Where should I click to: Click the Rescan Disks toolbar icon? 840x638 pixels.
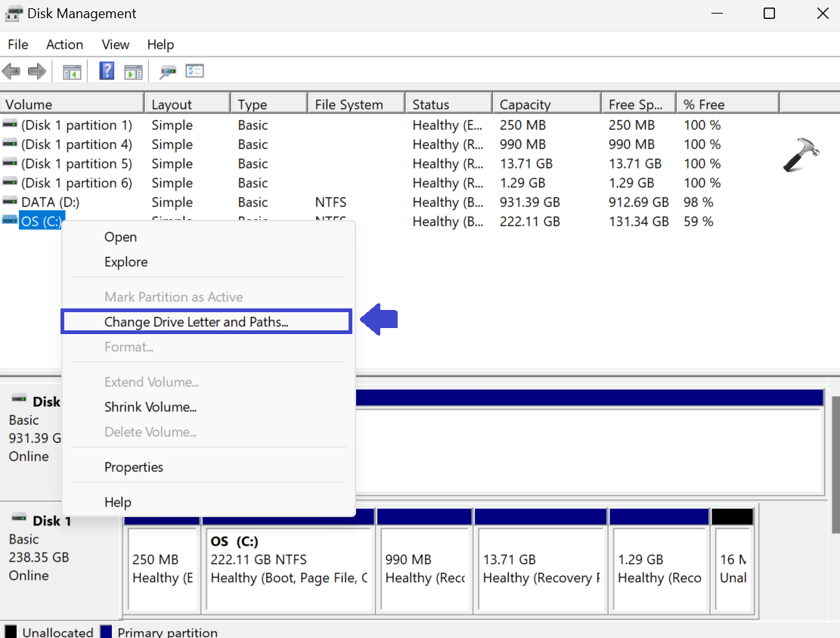(x=167, y=72)
